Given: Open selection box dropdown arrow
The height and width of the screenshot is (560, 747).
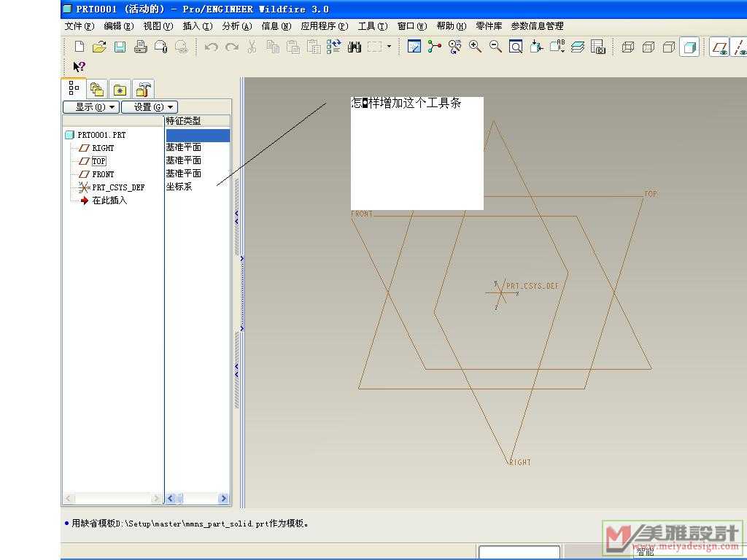Looking at the screenshot, I should click(x=390, y=47).
